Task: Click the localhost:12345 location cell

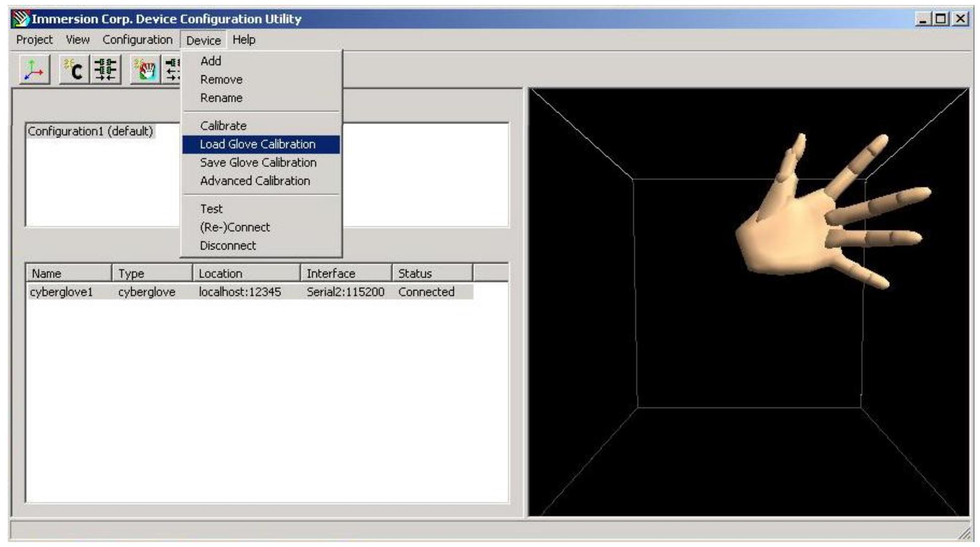Action: point(240,292)
